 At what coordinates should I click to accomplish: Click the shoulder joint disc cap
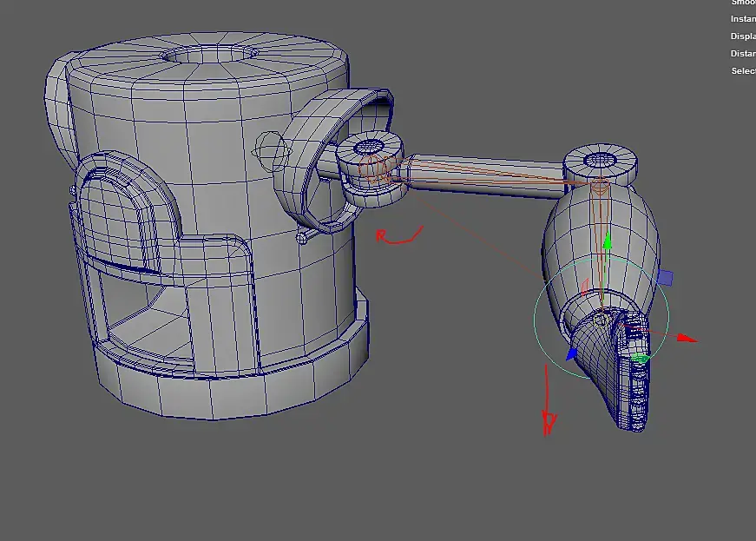pos(370,149)
